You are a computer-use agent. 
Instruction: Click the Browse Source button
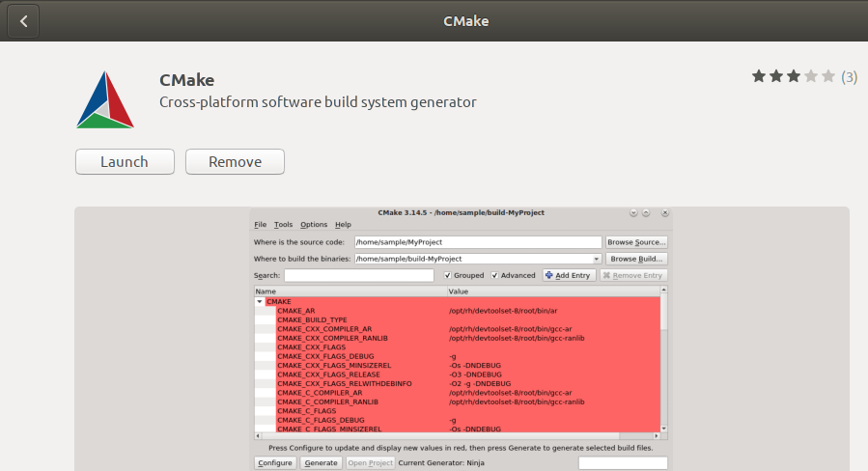point(636,242)
